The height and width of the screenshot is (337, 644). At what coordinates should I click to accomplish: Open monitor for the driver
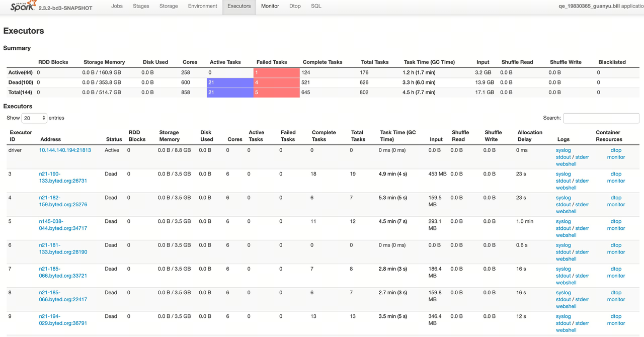pyautogui.click(x=616, y=157)
